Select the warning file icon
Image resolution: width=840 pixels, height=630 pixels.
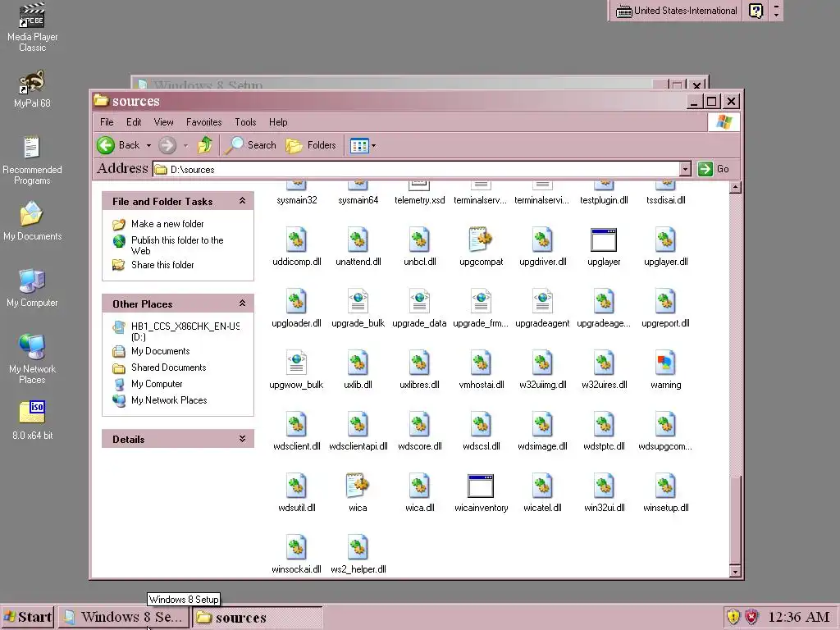pos(665,363)
